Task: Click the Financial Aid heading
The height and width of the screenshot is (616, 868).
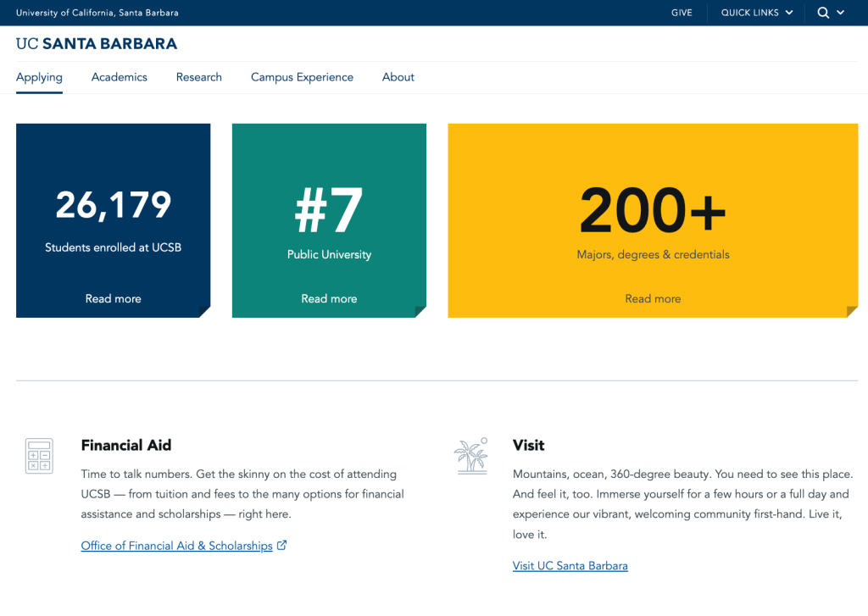Action: pos(126,446)
